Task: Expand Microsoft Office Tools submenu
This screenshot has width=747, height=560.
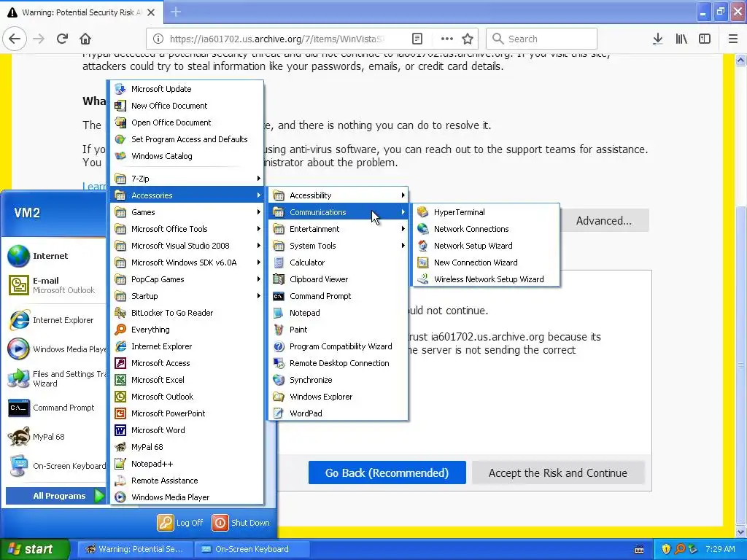Action: tap(187, 229)
